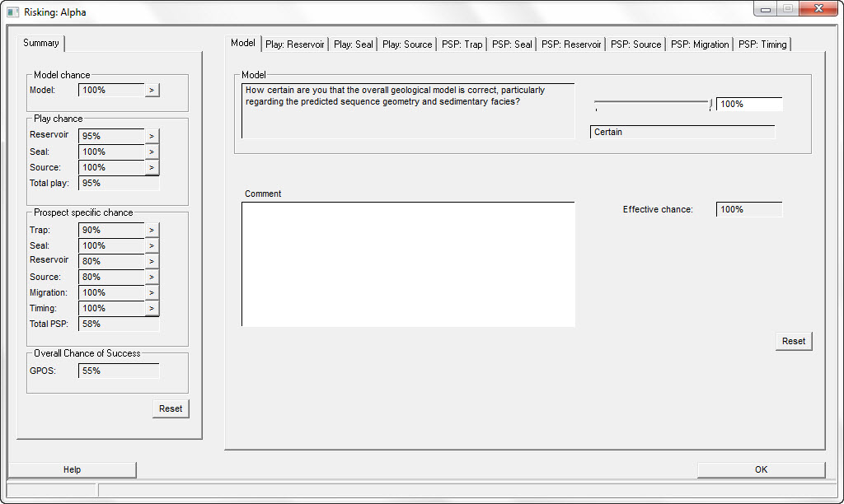Click the arrow button beside Play Source
The width and height of the screenshot is (844, 504).
pos(152,167)
